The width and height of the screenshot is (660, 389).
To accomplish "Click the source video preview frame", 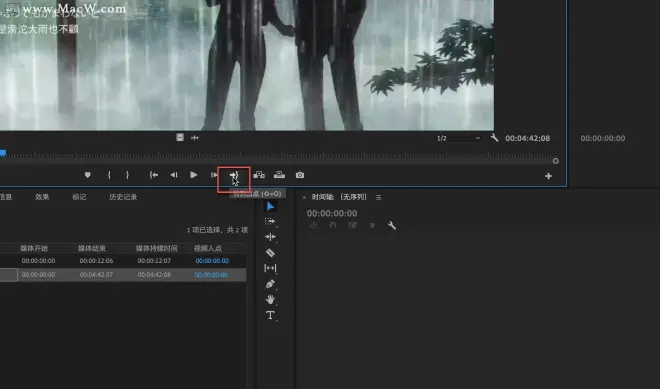I will (247, 65).
